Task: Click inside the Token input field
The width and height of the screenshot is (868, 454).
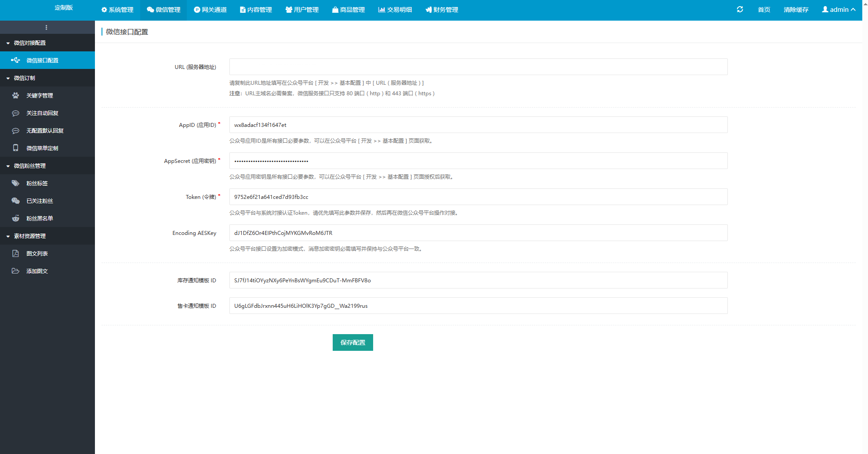Action: (478, 197)
